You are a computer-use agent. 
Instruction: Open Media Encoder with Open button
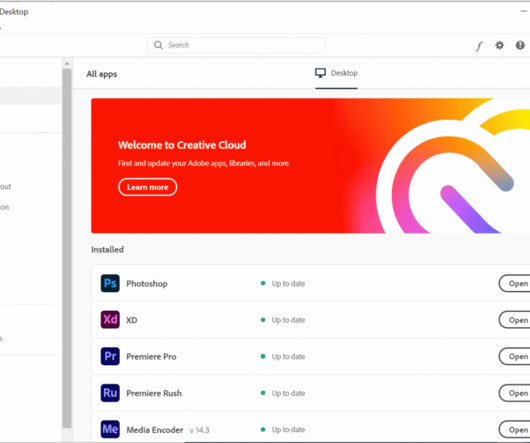[514, 429]
